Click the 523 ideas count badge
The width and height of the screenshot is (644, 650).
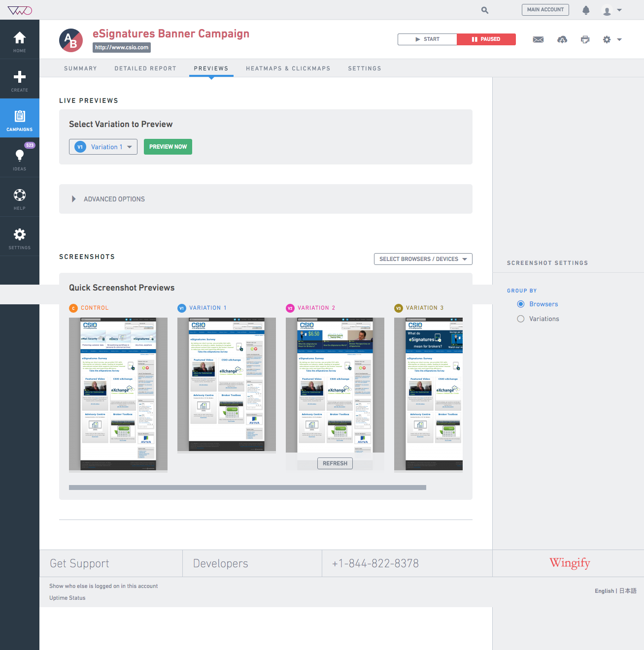coord(30,145)
